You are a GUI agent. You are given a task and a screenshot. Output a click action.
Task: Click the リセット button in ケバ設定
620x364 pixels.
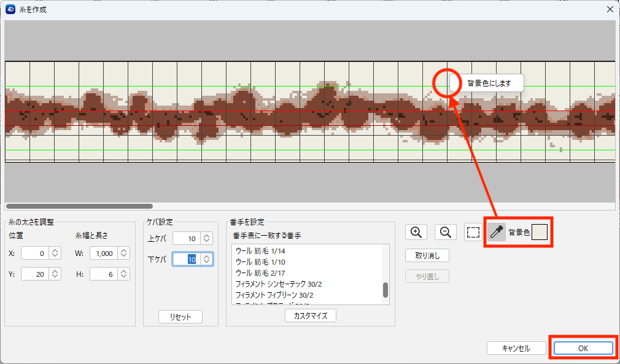click(x=180, y=317)
